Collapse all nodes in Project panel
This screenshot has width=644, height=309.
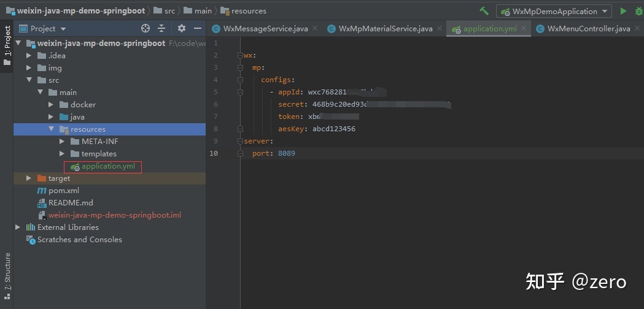161,28
